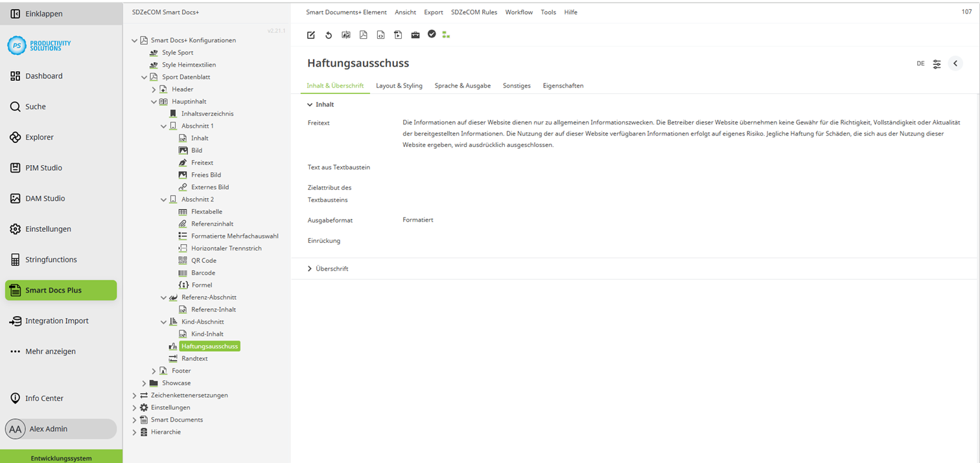Open the code file export icon
The height and width of the screenshot is (463, 980).
380,34
